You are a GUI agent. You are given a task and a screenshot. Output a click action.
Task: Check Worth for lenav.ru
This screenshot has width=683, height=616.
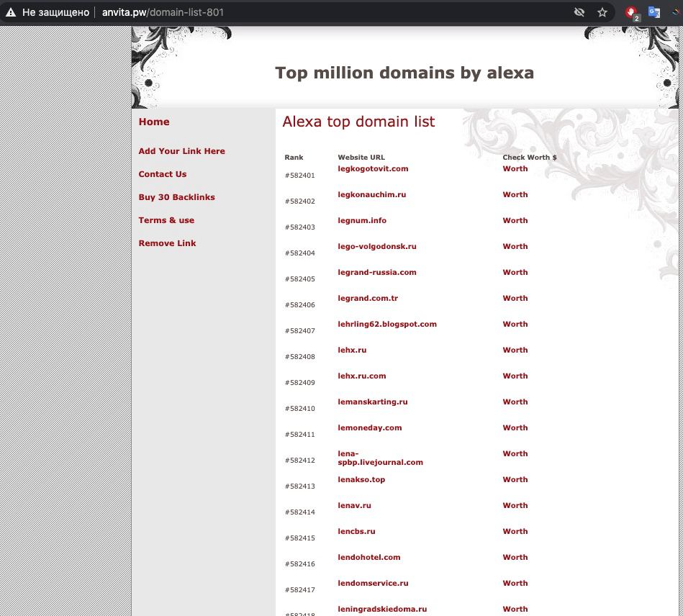point(515,506)
